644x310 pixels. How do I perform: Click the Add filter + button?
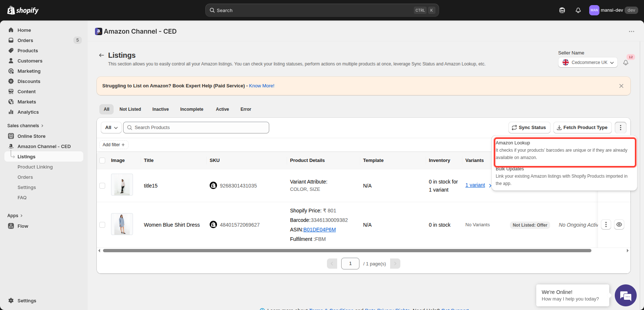tap(114, 145)
